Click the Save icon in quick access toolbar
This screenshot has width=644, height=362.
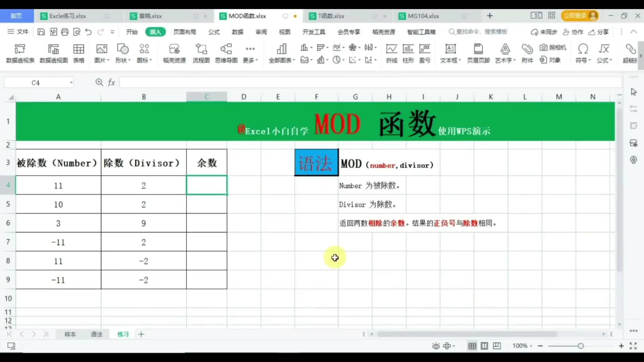pyautogui.click(x=41, y=32)
